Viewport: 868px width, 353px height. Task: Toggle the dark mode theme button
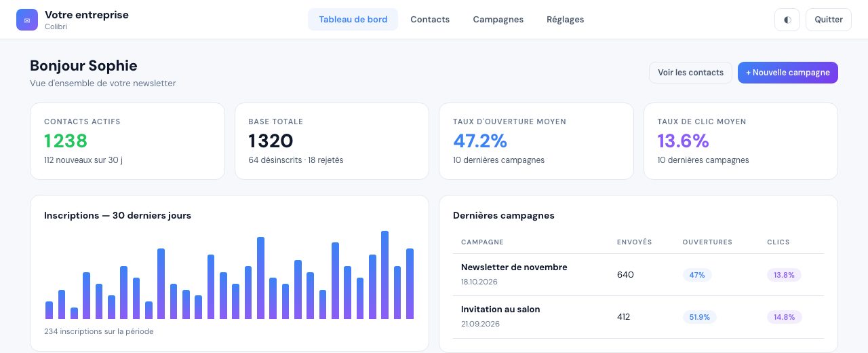[787, 20]
